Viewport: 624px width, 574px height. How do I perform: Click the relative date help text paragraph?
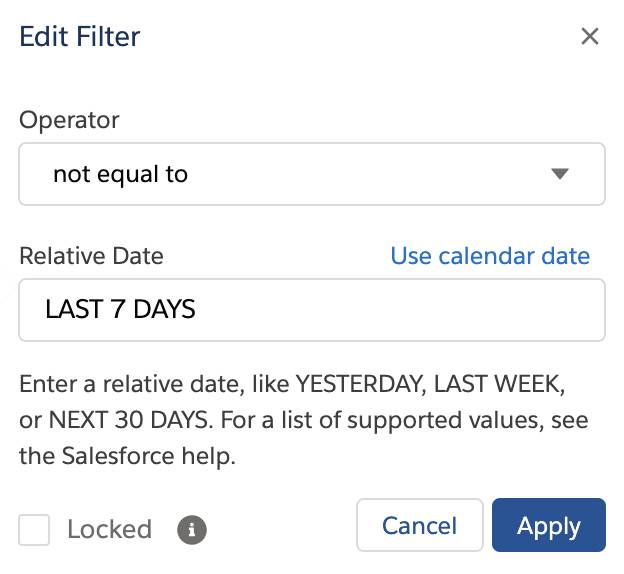pyautogui.click(x=303, y=420)
